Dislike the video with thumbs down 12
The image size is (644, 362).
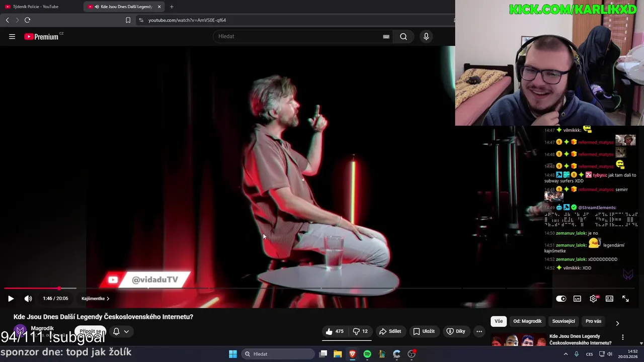coord(360,331)
